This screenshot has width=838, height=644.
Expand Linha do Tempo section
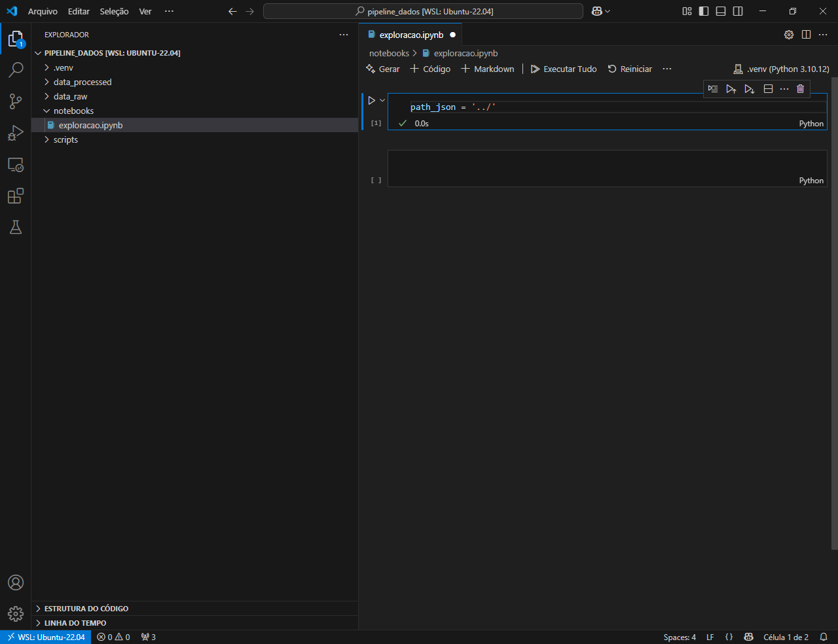click(x=194, y=622)
